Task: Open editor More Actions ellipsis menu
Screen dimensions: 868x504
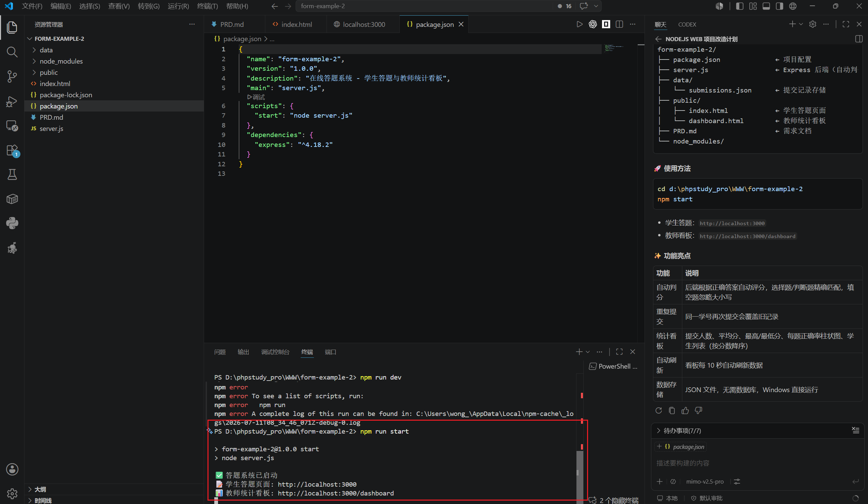Action: [x=633, y=24]
